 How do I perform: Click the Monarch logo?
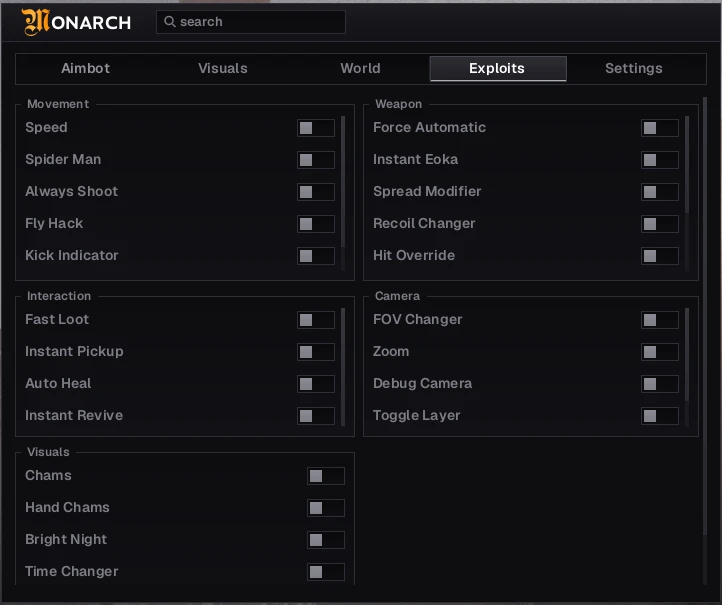coord(76,22)
